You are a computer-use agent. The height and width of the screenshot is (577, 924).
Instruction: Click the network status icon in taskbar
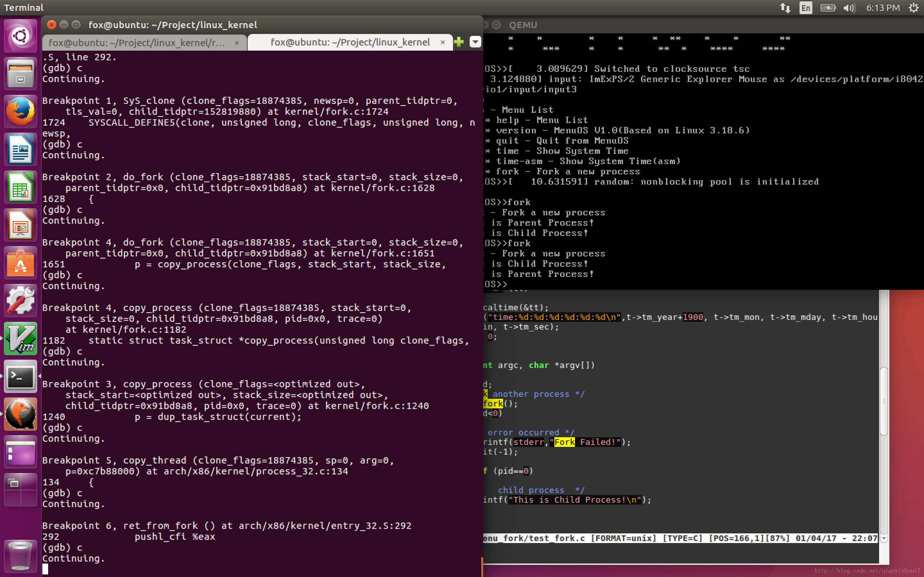click(783, 7)
